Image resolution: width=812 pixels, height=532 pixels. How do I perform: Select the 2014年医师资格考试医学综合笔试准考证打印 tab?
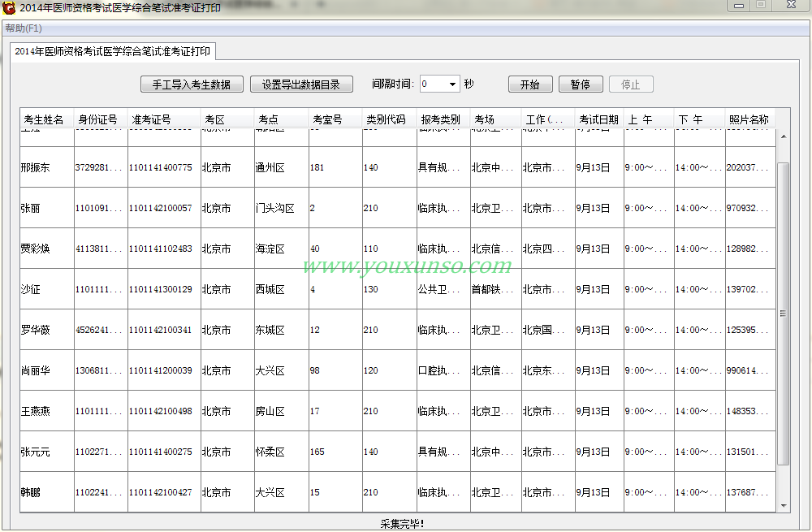tap(113, 51)
